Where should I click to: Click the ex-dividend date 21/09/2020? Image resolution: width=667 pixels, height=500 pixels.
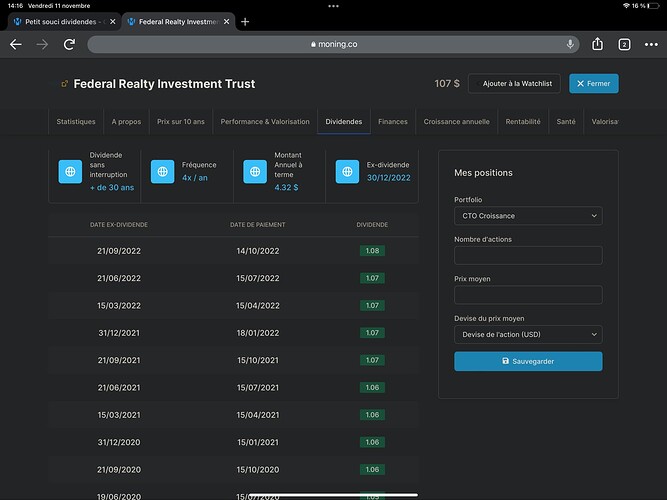[x=119, y=469]
